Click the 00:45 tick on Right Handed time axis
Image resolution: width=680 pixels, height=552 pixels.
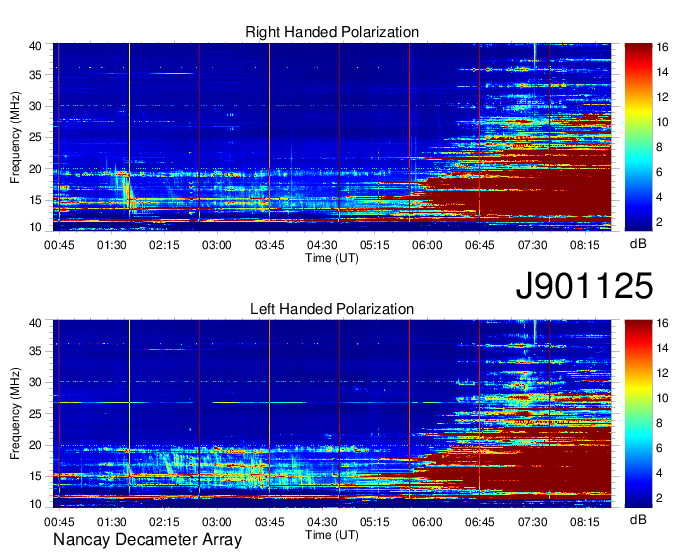click(x=59, y=245)
